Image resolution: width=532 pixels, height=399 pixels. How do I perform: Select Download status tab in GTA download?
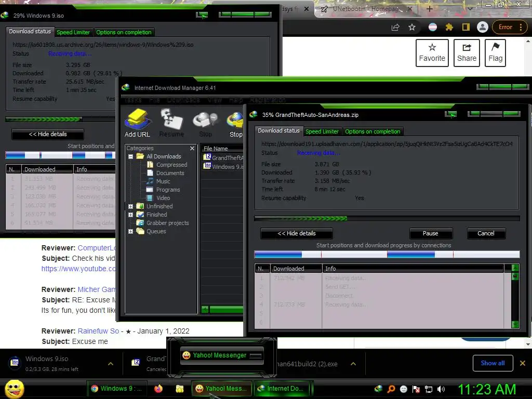click(278, 130)
